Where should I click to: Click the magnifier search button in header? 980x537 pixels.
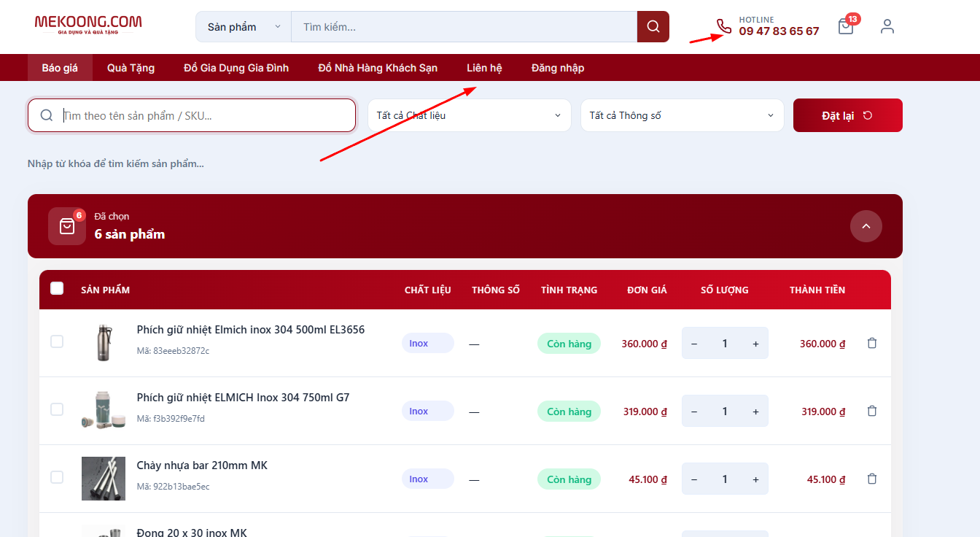coord(653,27)
